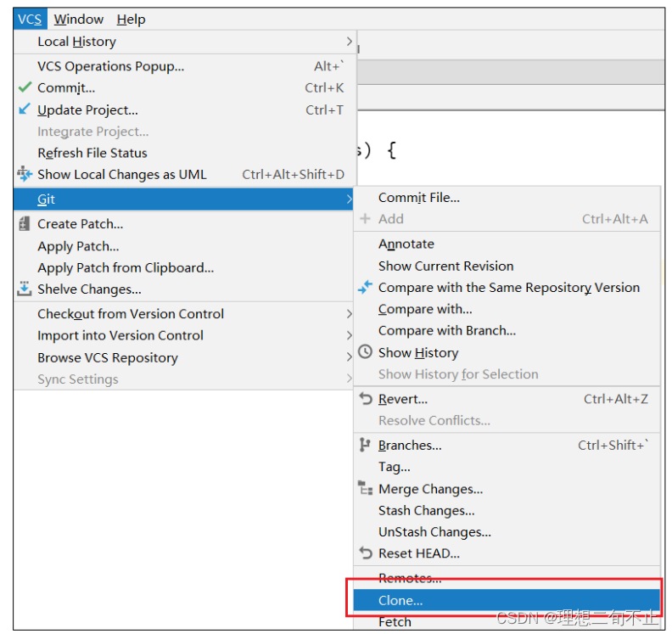Open Branches... in Git submenu
672x634 pixels.
507,445
